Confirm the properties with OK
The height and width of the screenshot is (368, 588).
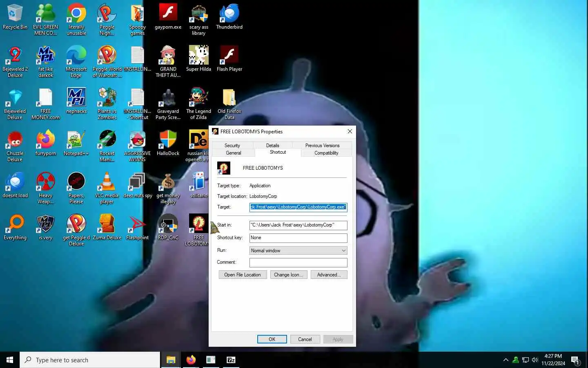click(272, 339)
